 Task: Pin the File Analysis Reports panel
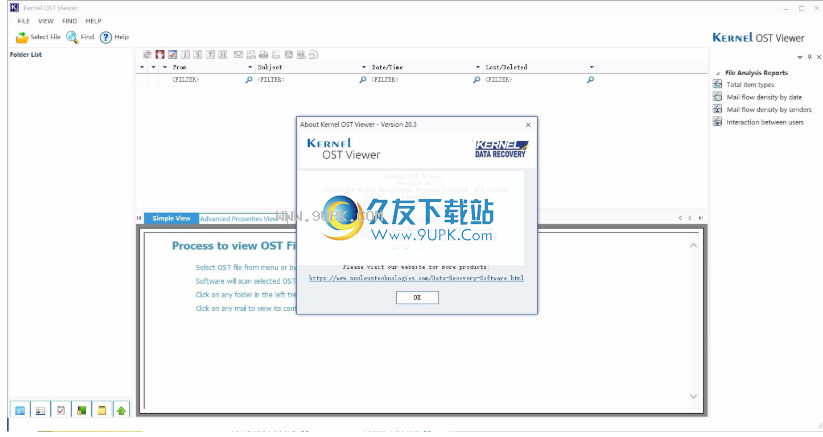click(x=809, y=57)
